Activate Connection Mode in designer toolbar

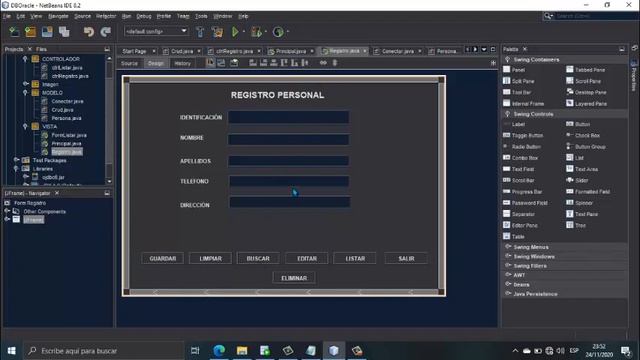point(221,63)
